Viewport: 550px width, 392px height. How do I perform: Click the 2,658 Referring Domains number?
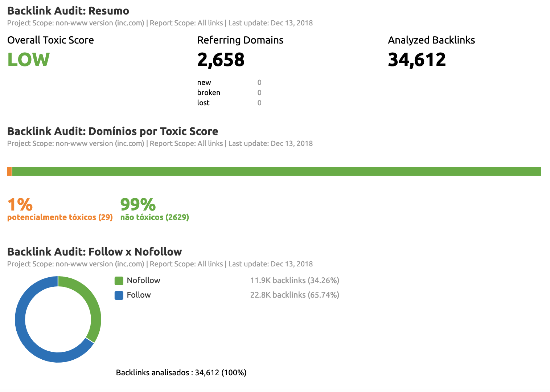[221, 60]
